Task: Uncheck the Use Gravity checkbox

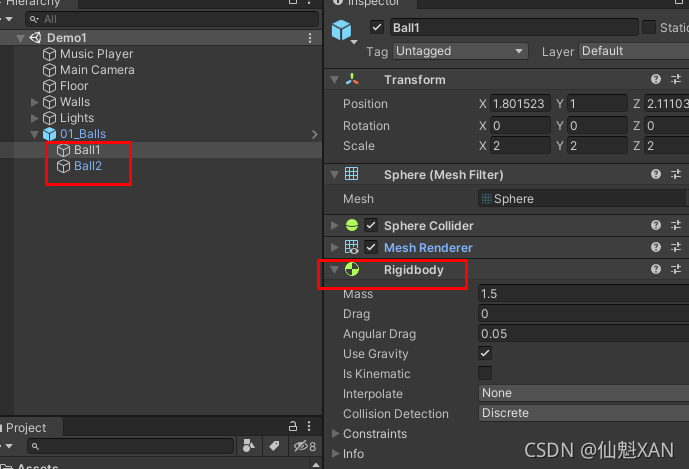Action: [x=485, y=353]
